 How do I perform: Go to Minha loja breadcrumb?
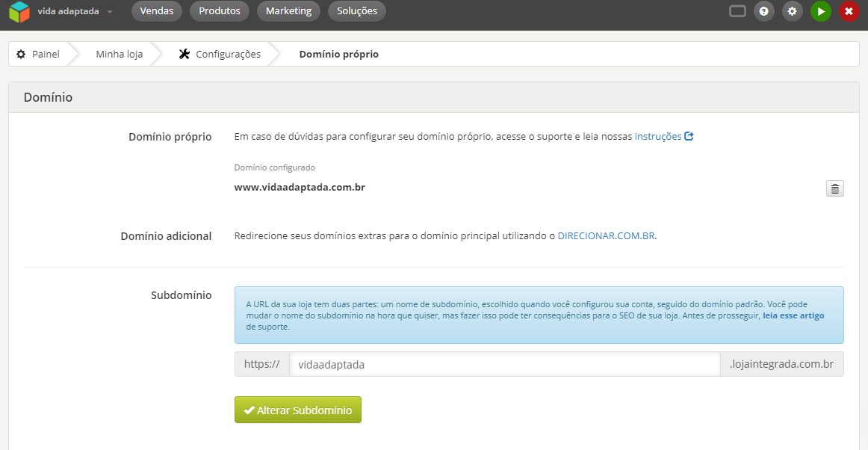(x=119, y=55)
